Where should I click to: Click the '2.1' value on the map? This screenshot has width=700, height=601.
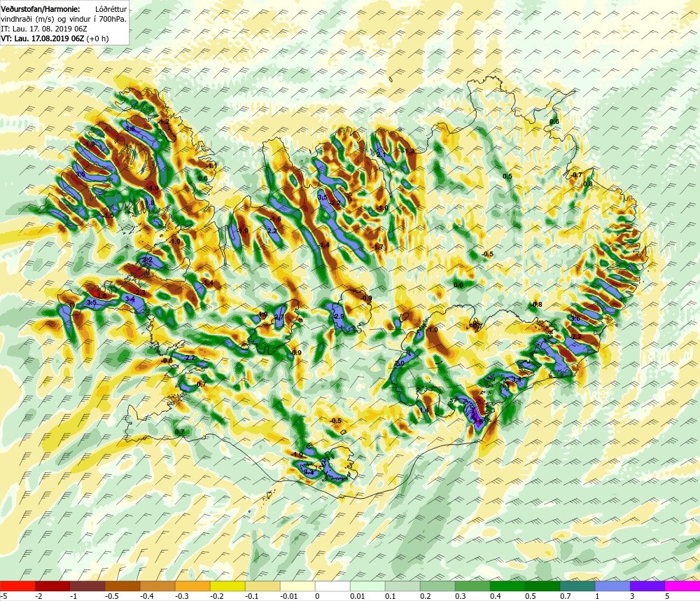click(x=381, y=155)
